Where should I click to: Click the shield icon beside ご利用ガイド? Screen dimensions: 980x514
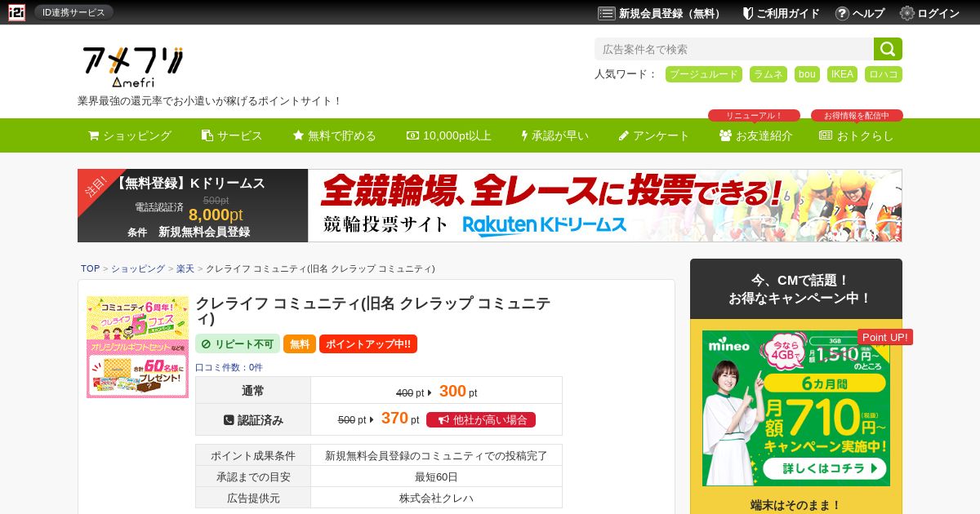tap(747, 13)
